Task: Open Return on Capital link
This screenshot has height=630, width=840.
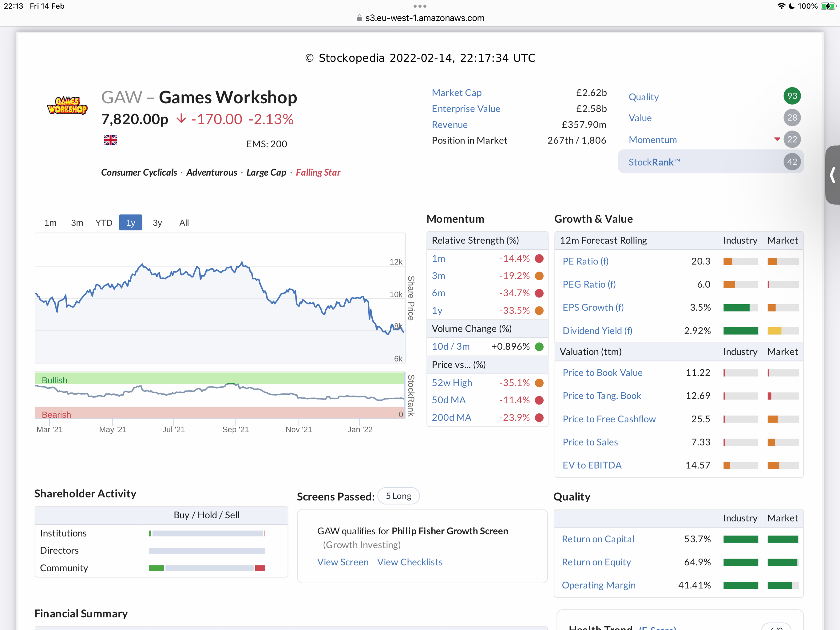Action: click(598, 539)
